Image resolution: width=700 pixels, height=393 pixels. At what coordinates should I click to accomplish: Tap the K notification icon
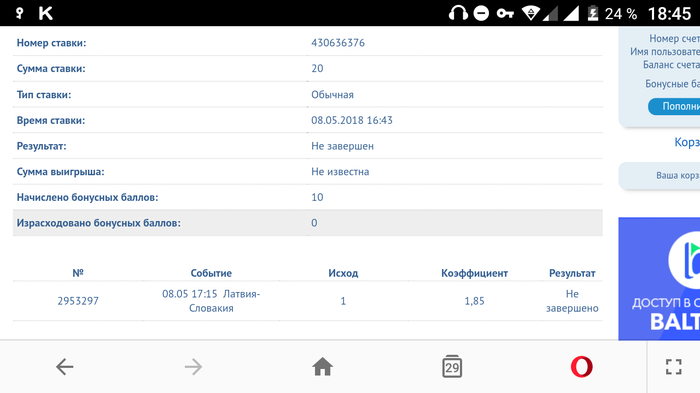[x=46, y=13]
